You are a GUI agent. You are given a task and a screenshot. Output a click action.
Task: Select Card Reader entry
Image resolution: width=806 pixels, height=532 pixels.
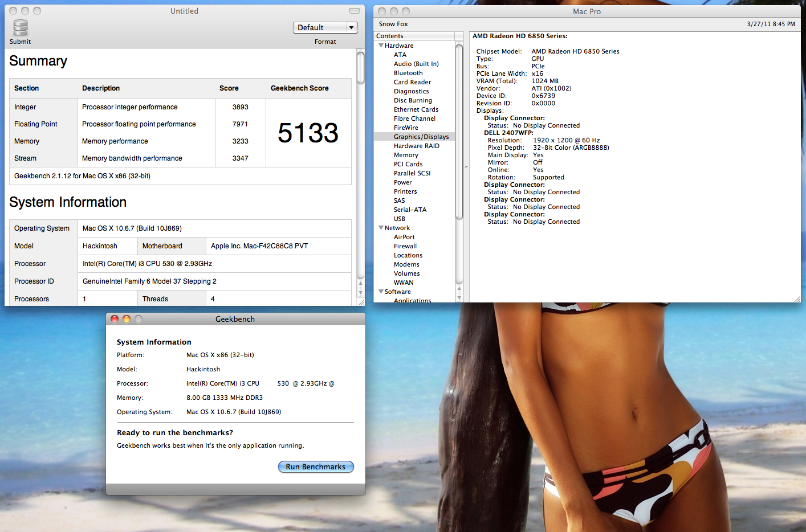click(412, 82)
